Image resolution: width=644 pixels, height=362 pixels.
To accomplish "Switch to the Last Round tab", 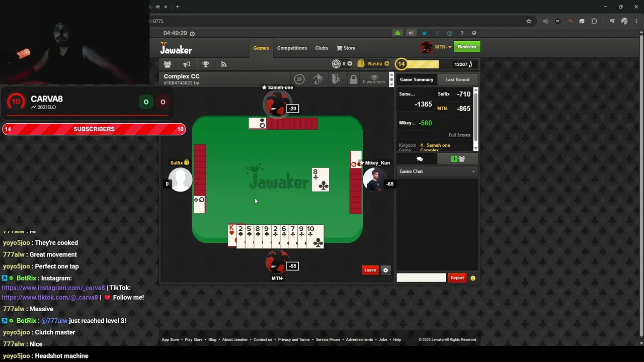I will [457, 79].
